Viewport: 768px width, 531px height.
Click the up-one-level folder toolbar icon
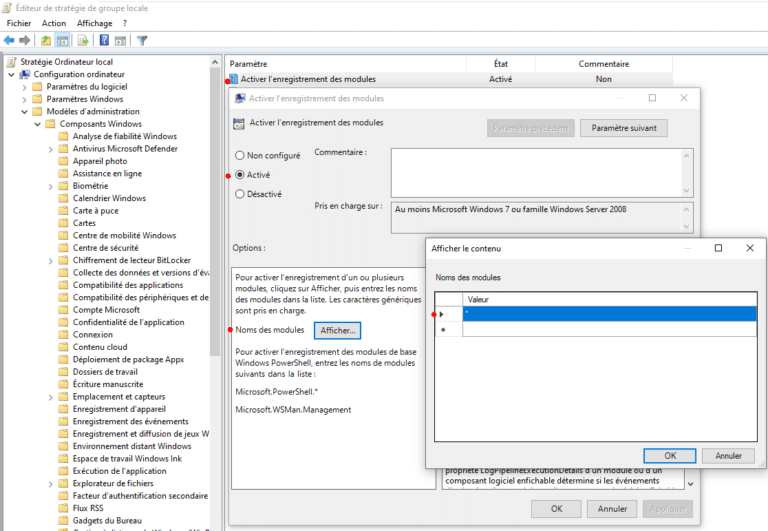[46, 40]
